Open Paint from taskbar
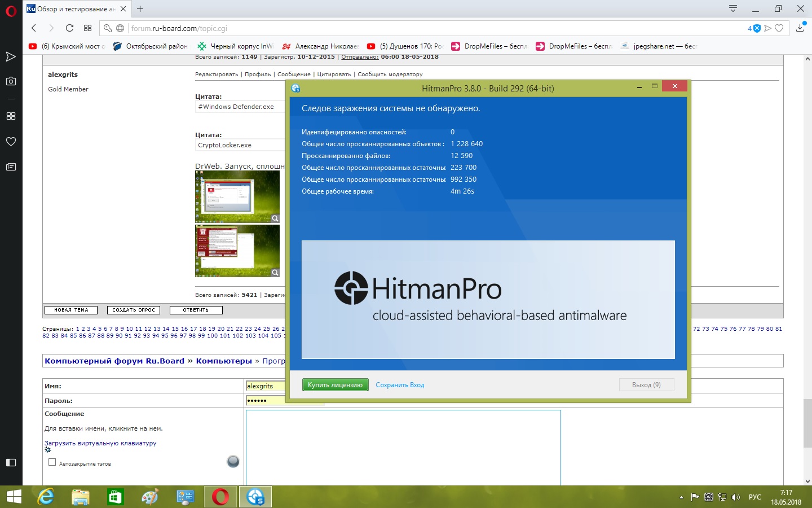812x508 pixels. coord(151,497)
